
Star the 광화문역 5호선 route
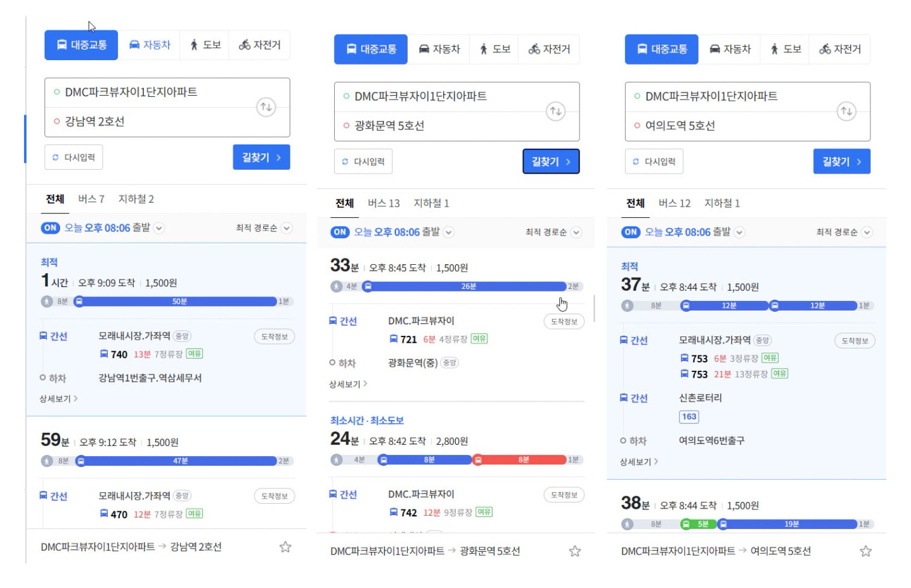pos(575,551)
